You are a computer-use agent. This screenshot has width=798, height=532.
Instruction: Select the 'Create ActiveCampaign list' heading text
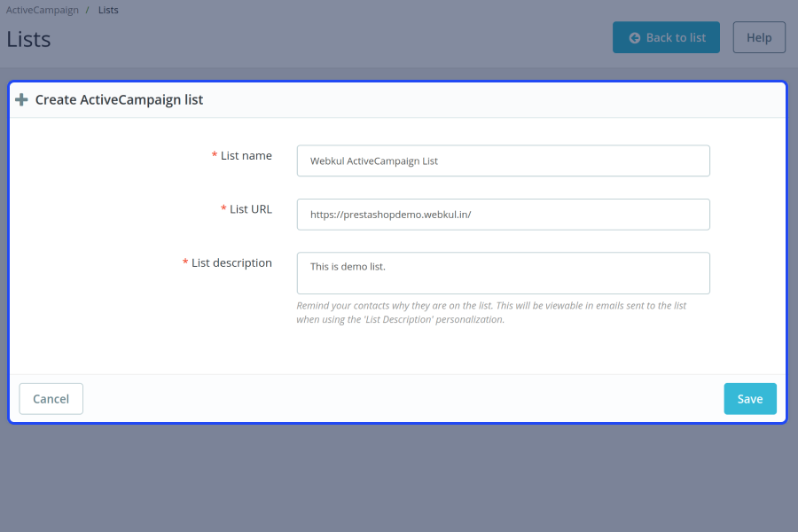(x=119, y=100)
